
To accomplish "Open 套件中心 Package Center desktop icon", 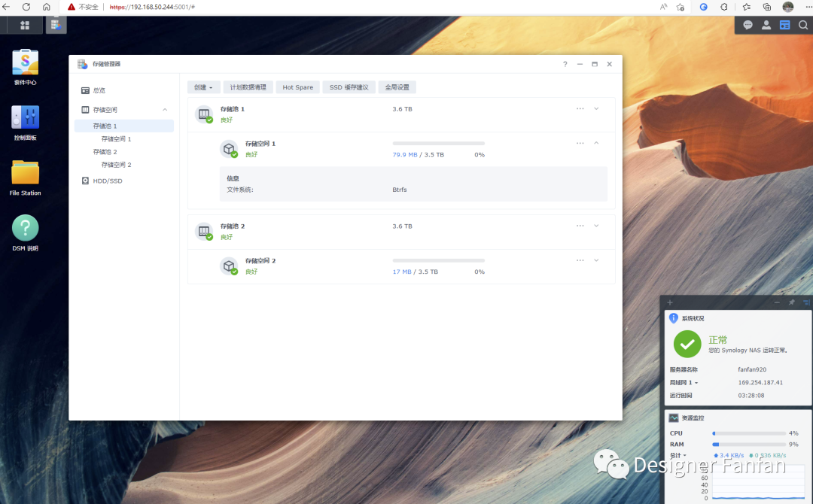I will [25, 67].
